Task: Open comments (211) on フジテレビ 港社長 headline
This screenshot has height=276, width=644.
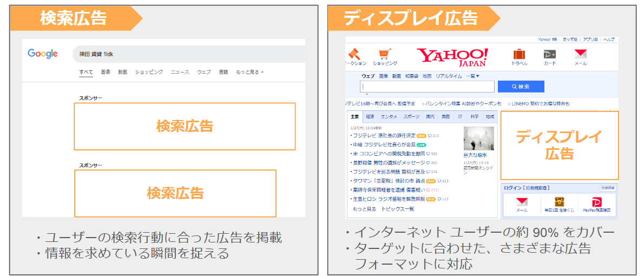Action: pyautogui.click(x=433, y=135)
